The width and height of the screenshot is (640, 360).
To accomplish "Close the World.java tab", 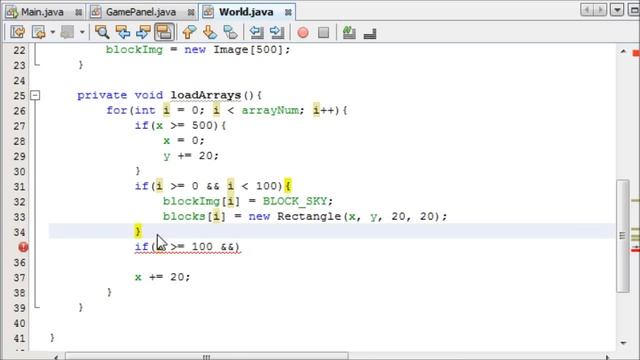I will click(x=288, y=13).
